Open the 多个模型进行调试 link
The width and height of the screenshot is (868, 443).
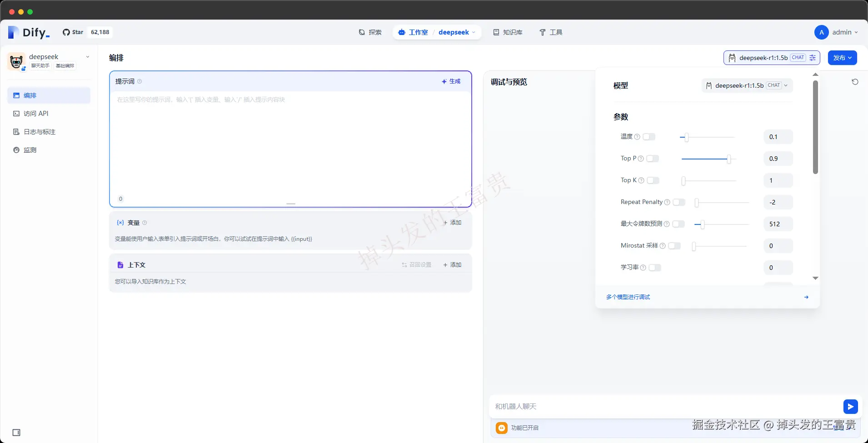(628, 297)
